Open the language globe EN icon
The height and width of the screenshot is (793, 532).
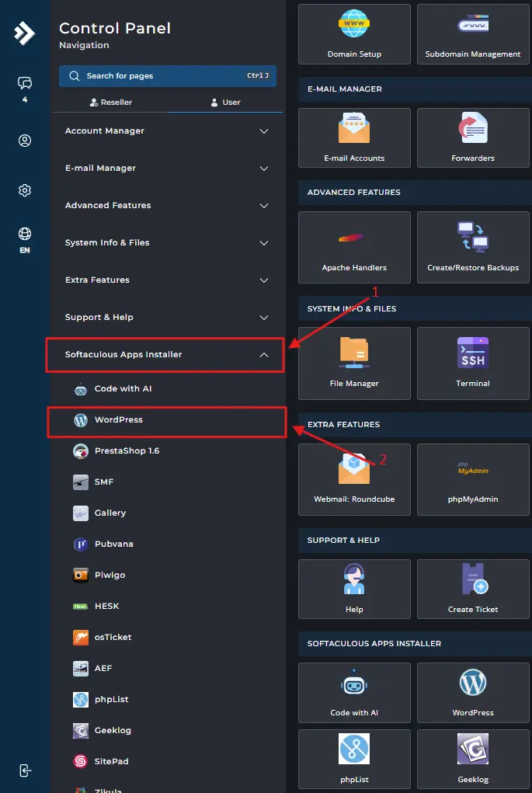coord(25,240)
